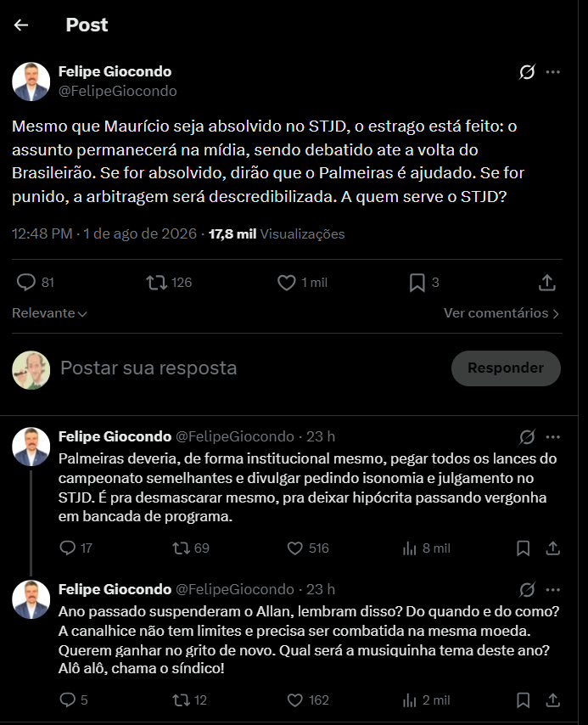The width and height of the screenshot is (588, 725).
Task: Expand the Relevante sort dropdown
Action: click(49, 313)
